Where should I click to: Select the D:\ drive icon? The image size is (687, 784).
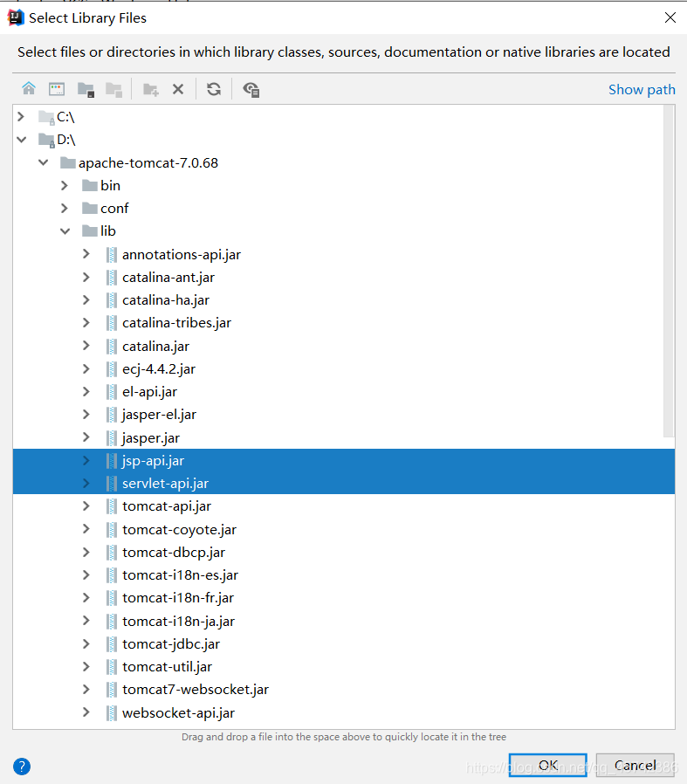[46, 141]
